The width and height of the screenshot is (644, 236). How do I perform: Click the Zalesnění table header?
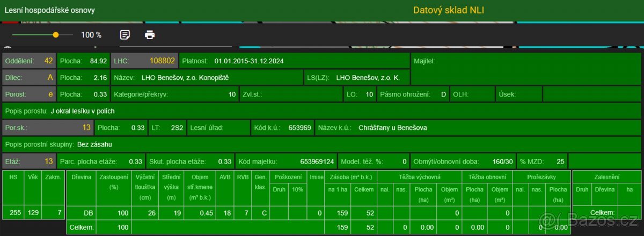coord(606,176)
